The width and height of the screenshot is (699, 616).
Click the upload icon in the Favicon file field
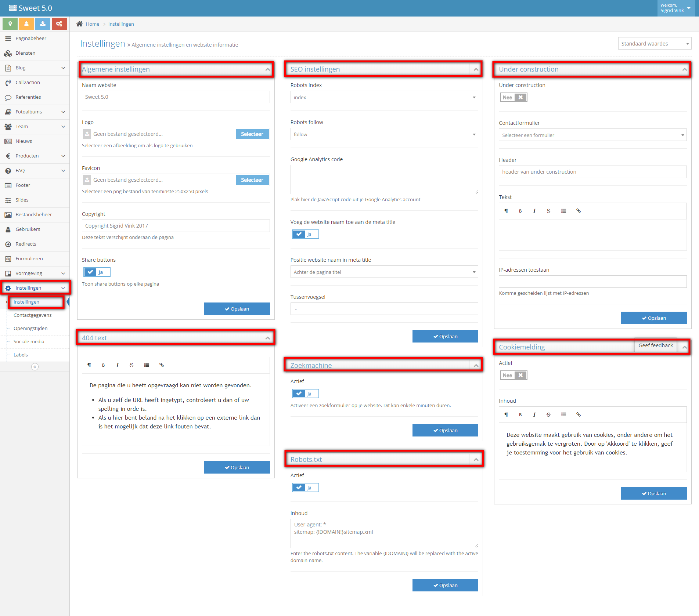click(87, 180)
